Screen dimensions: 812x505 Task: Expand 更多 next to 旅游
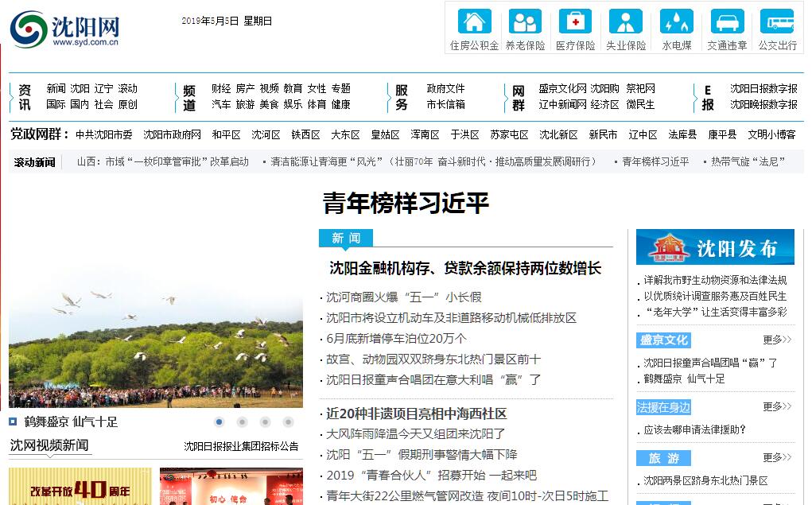(x=777, y=457)
